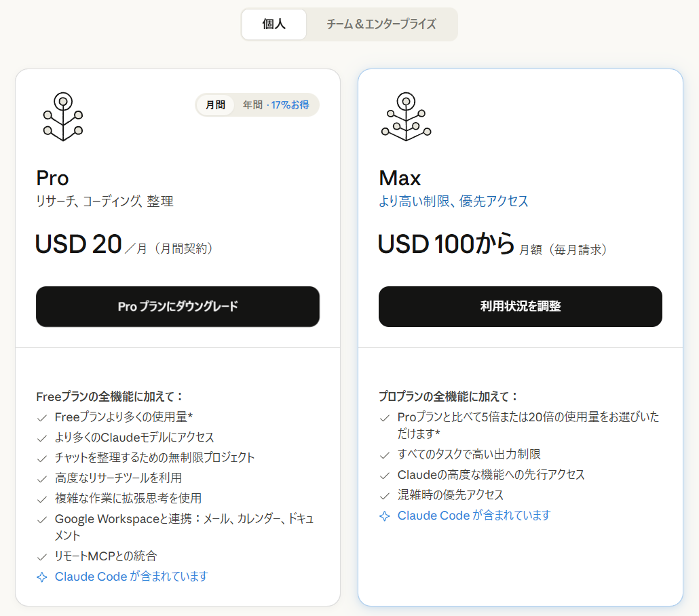Click the 'より高い制限、優先アクセス' Max subtitle

(453, 201)
